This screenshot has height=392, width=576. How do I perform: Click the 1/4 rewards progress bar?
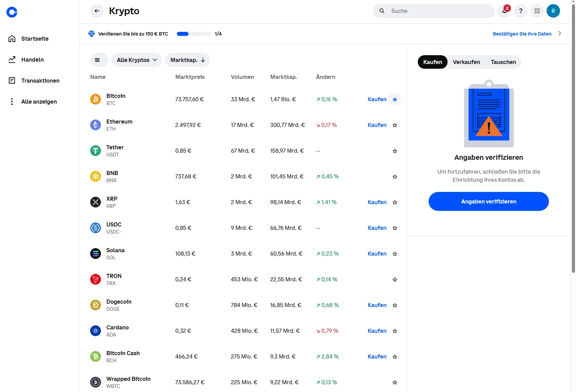[194, 34]
